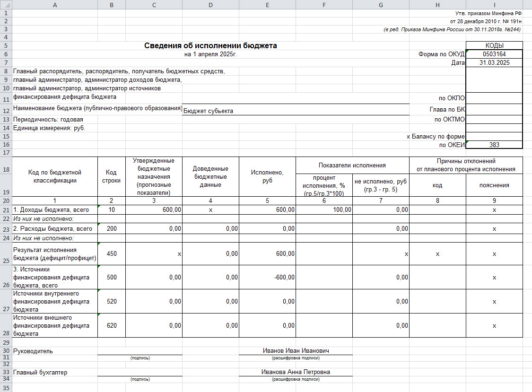Select column E header
This screenshot has width=532, height=392.
[267, 5]
